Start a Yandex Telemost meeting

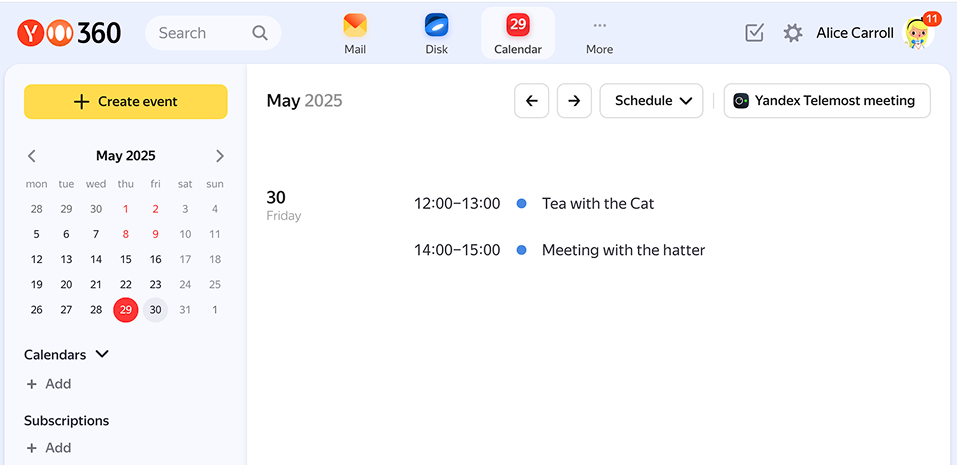click(827, 101)
